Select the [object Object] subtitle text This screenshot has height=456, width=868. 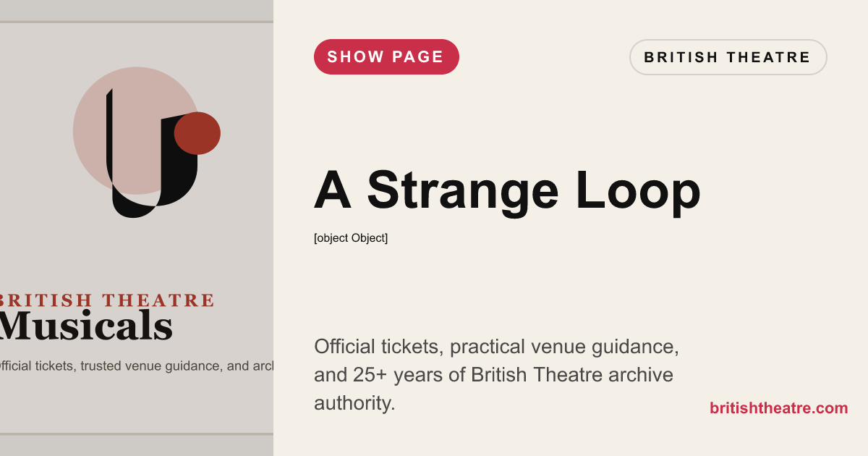[351, 237]
